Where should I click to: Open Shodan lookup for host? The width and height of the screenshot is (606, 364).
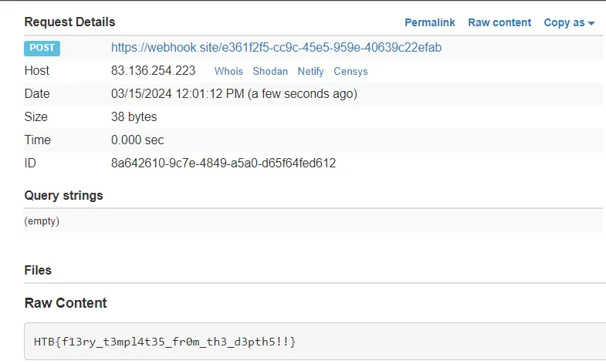270,71
